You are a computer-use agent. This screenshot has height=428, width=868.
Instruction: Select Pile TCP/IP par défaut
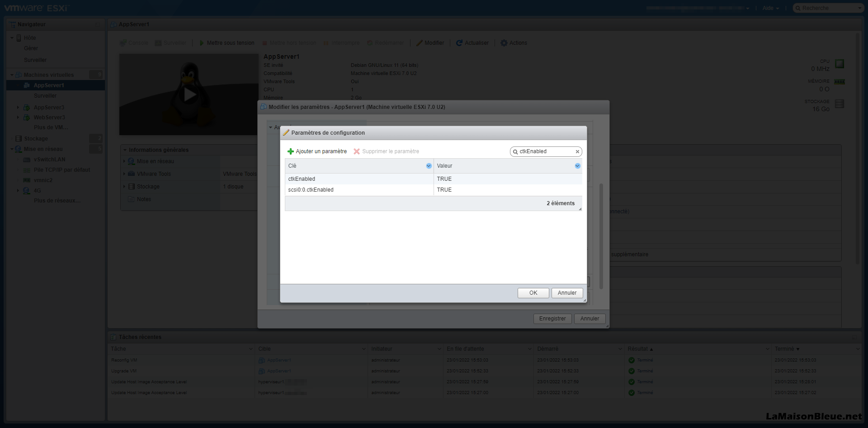[62, 170]
